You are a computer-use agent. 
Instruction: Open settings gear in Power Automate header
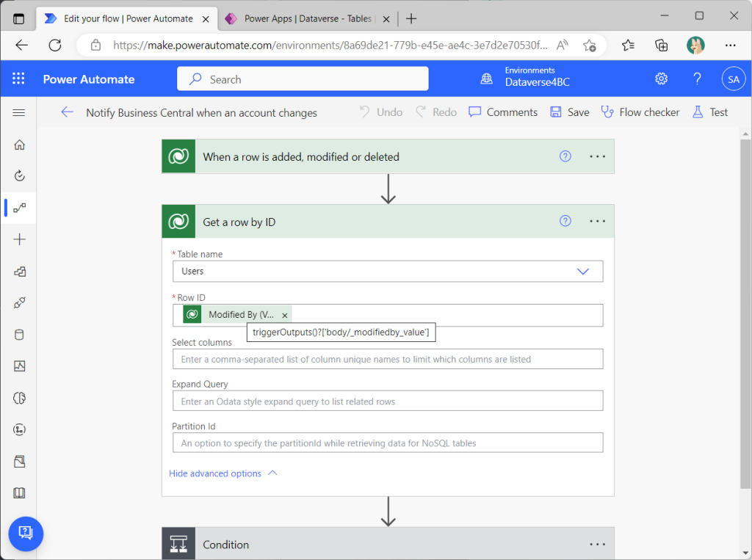662,79
